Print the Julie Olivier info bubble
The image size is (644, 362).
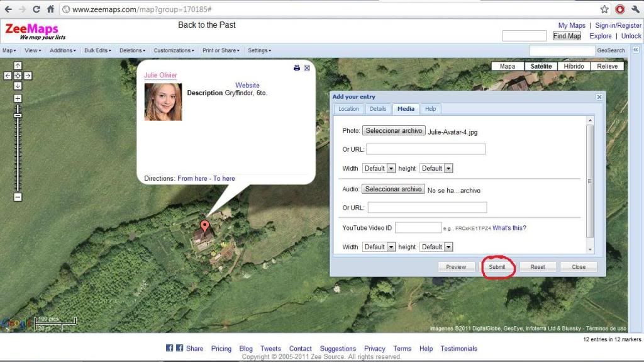[297, 68]
